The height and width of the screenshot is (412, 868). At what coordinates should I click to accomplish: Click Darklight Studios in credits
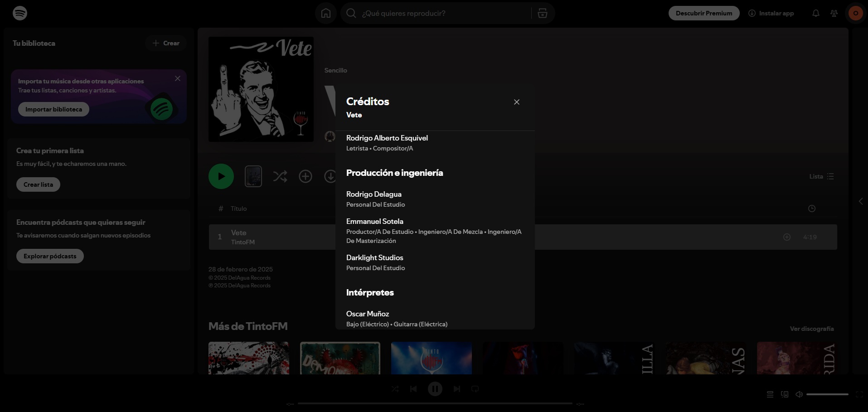pyautogui.click(x=375, y=257)
